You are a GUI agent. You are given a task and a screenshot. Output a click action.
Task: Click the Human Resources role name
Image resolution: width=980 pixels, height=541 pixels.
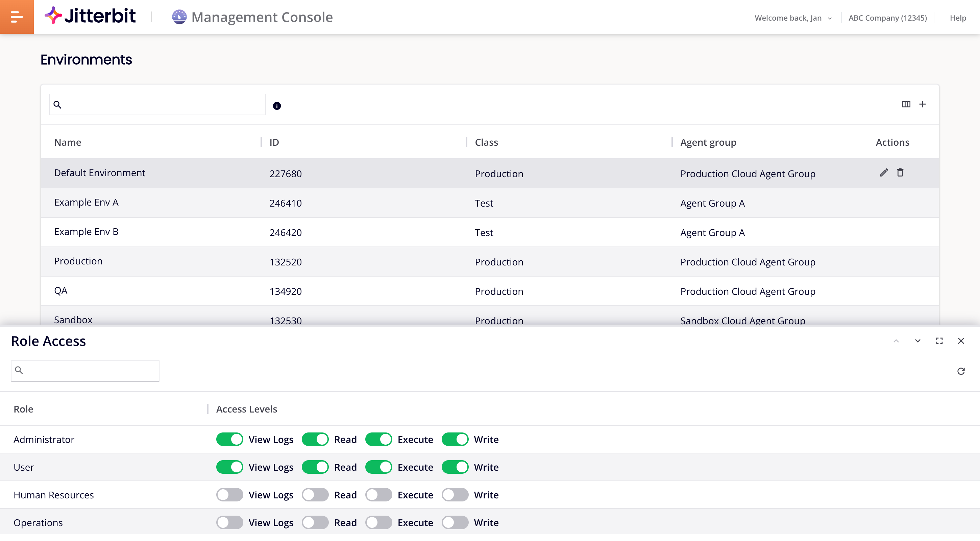click(54, 495)
